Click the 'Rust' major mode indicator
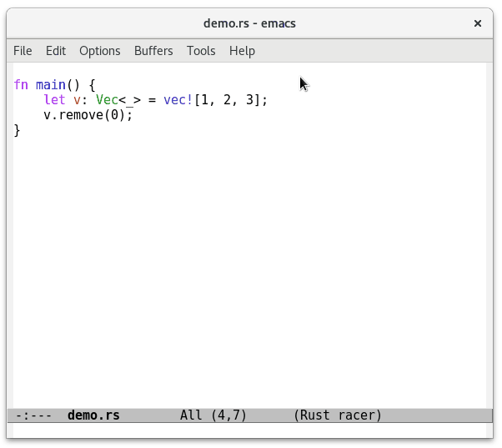This screenshot has height=448, width=502. pos(314,415)
